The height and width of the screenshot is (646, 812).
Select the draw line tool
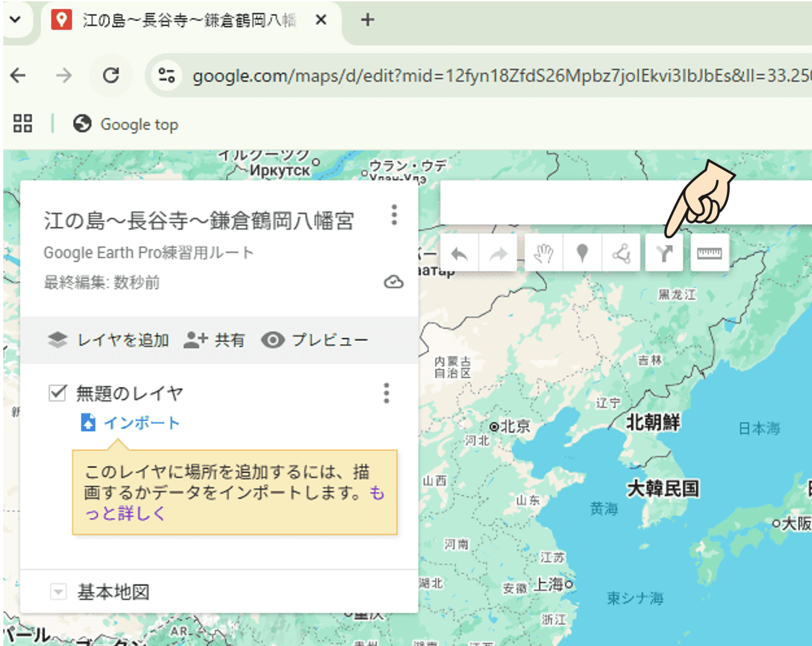pos(620,254)
